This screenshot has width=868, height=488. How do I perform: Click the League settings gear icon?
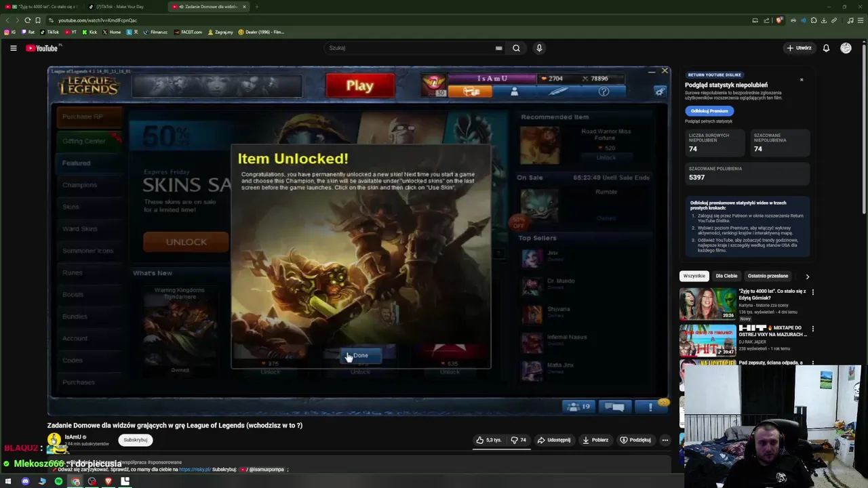click(x=659, y=91)
